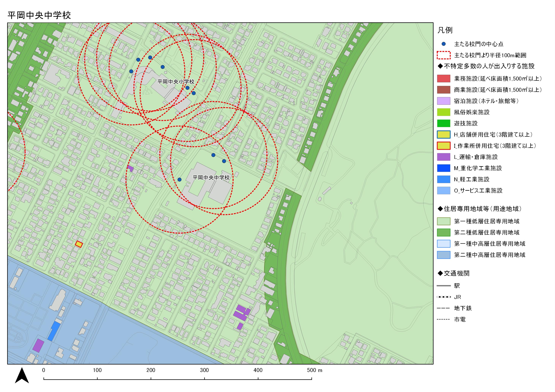
Task: Click the I_作業所併用住宅 red-outlined swatch
Action: tap(444, 146)
